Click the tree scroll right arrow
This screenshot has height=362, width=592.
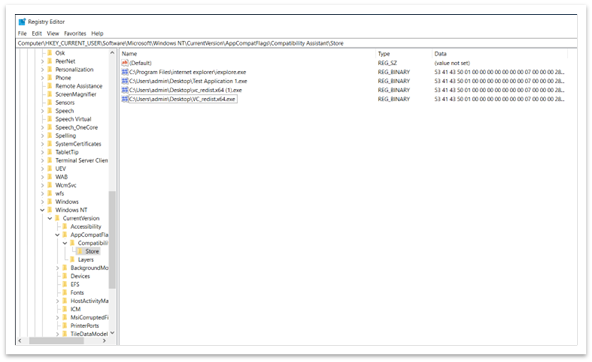[x=105, y=341]
